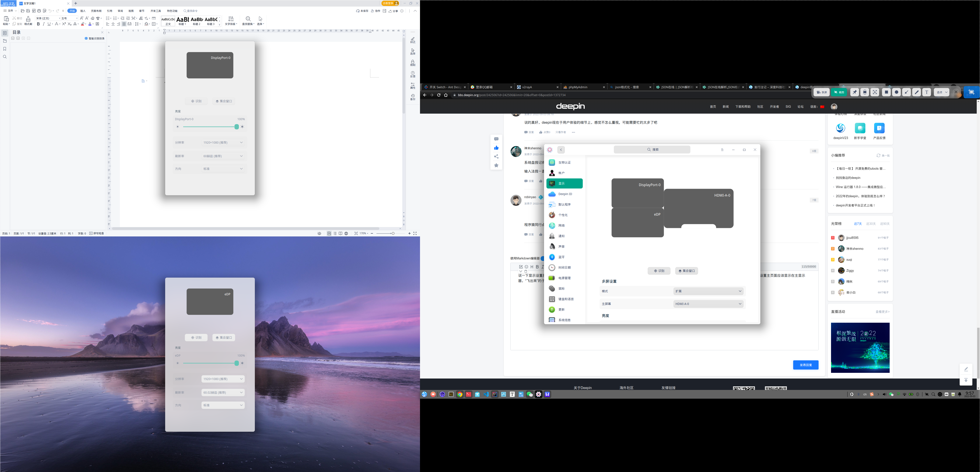This screenshot has height=472, width=980.
Task: Click the 发表回复 post reply button
Action: (805, 365)
